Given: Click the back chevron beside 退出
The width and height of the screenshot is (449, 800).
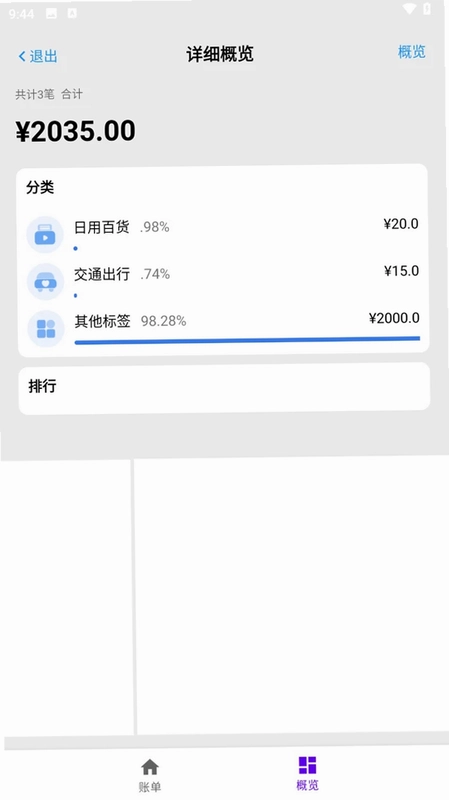Looking at the screenshot, I should tap(22, 56).
